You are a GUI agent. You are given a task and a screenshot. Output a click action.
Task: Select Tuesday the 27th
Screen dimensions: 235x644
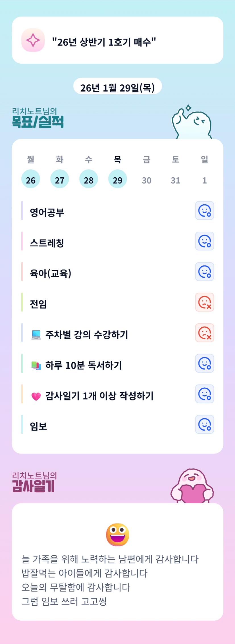click(x=60, y=179)
